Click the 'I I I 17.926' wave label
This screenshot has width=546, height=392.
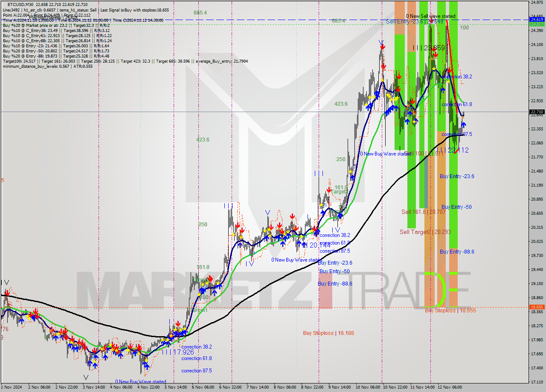[178, 352]
